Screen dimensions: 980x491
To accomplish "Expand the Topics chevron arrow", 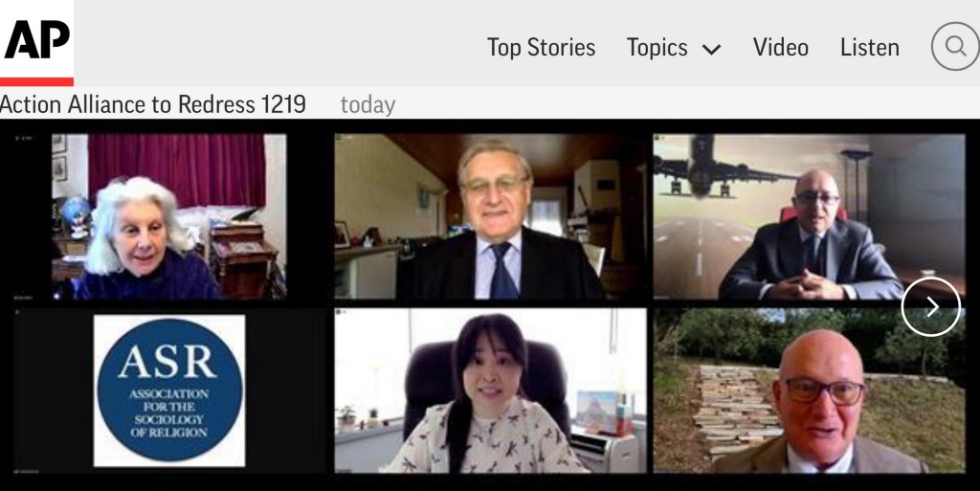I will point(711,49).
